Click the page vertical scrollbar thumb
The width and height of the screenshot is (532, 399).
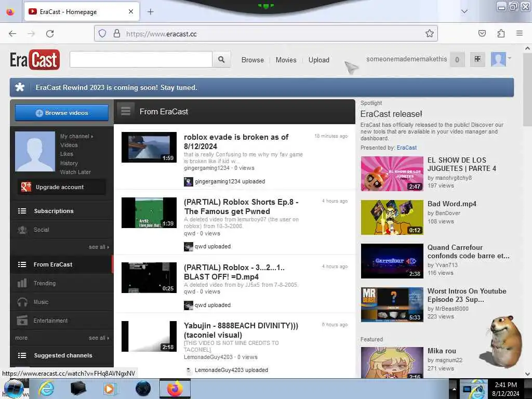(527, 89)
